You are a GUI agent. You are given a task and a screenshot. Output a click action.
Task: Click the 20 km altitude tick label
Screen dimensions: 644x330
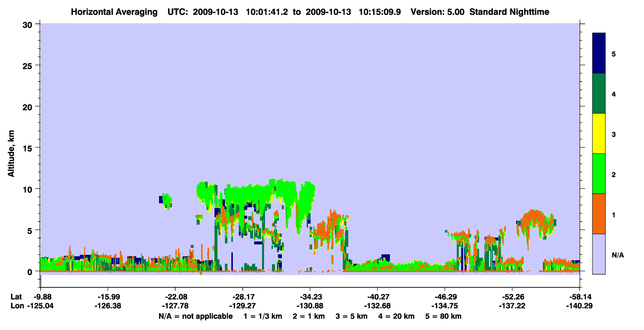(x=28, y=106)
